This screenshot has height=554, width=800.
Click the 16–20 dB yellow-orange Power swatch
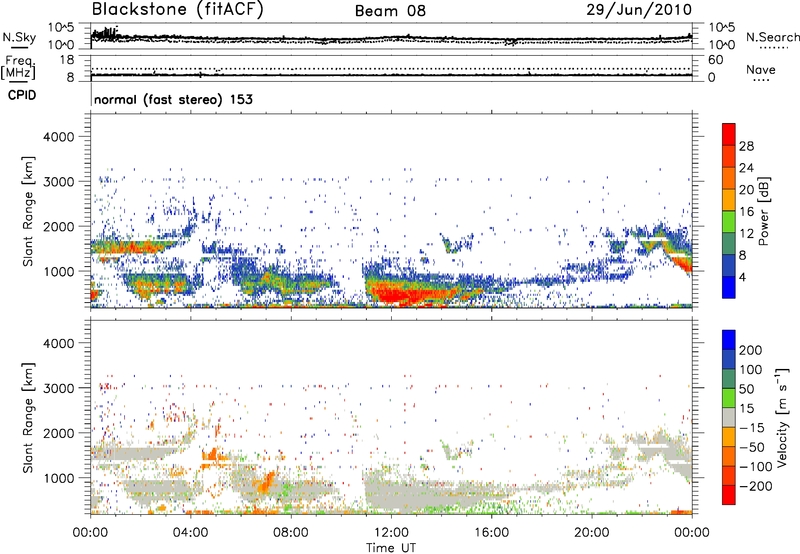[729, 200]
